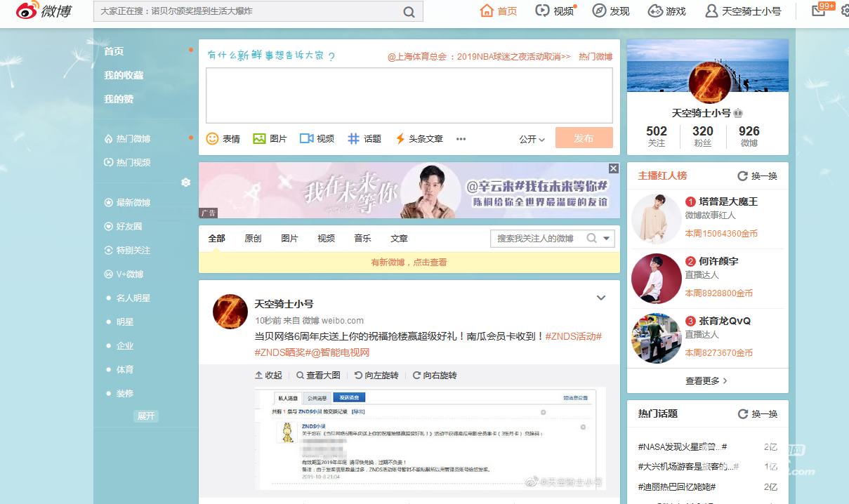Open the messages icon with 99+ badge

(x=819, y=10)
